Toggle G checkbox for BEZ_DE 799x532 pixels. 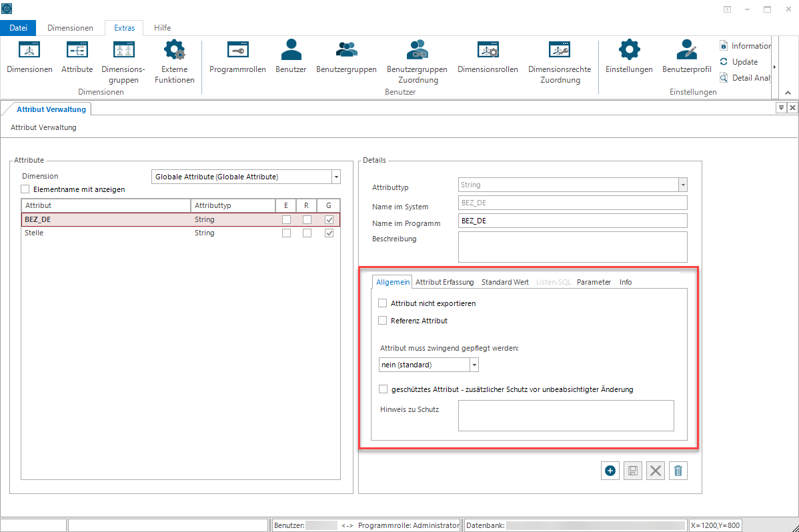click(329, 219)
